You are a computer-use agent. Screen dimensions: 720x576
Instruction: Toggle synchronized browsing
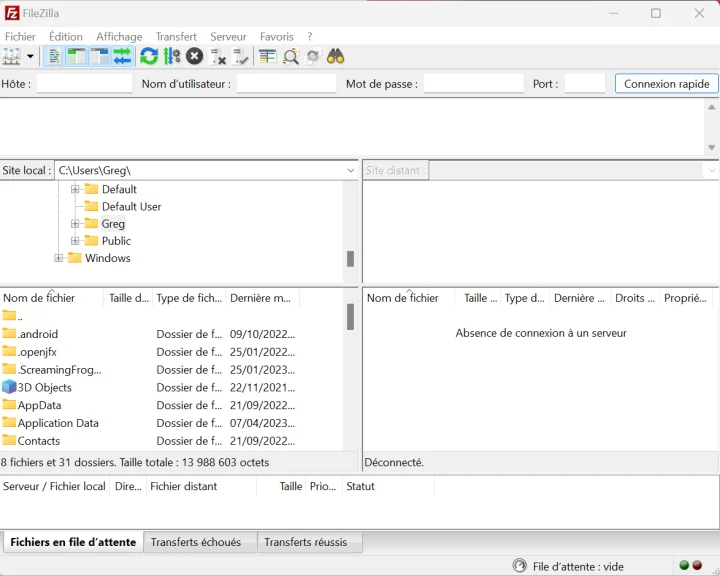click(313, 57)
